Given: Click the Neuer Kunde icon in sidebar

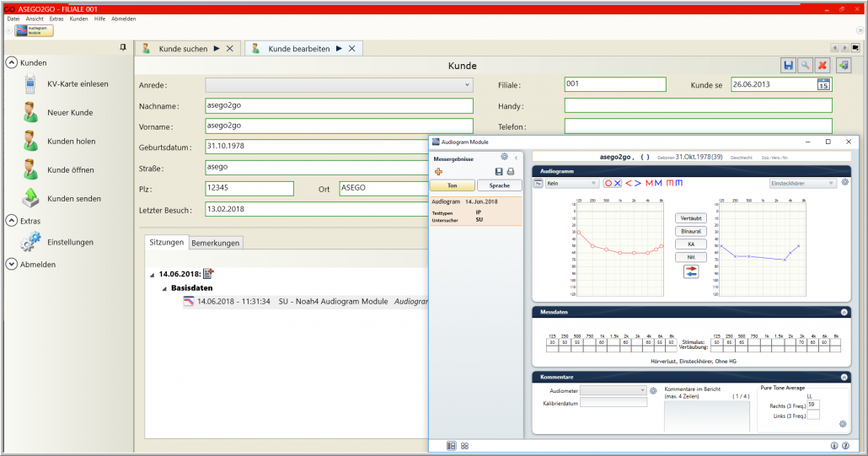Looking at the screenshot, I should [30, 112].
